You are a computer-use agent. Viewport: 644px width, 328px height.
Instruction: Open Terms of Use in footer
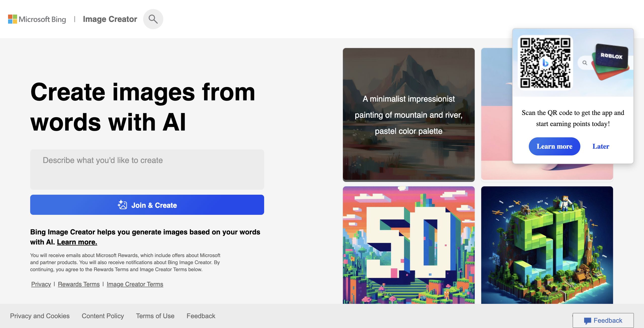(x=155, y=316)
